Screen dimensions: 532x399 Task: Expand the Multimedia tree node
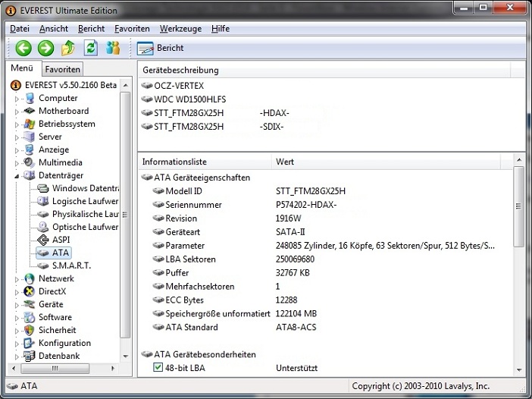click(17, 163)
